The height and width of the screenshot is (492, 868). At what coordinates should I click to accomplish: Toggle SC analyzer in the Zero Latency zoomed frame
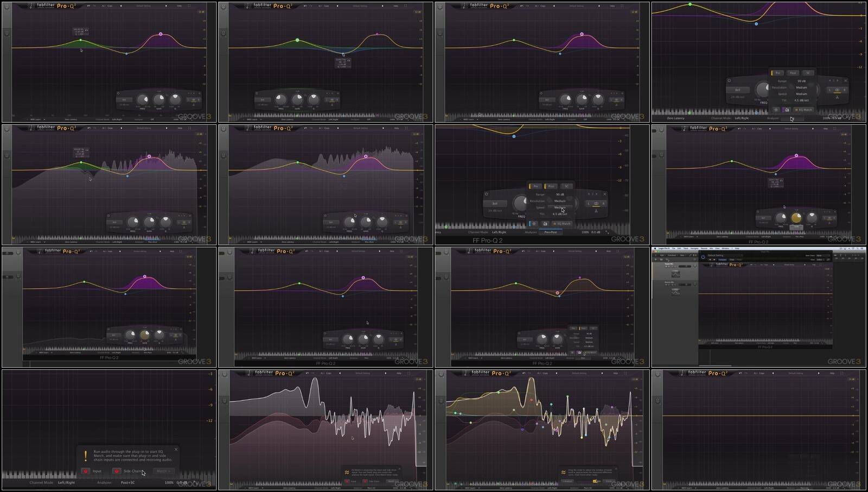point(808,73)
